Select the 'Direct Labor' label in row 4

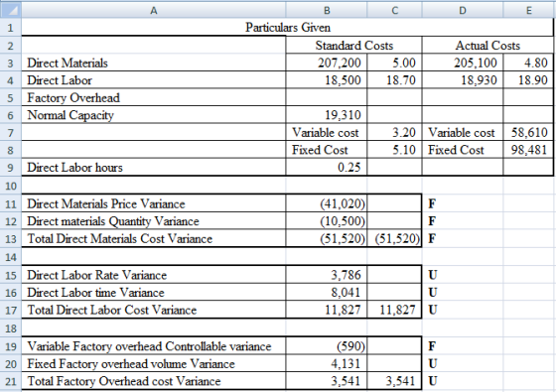[x=154, y=80]
